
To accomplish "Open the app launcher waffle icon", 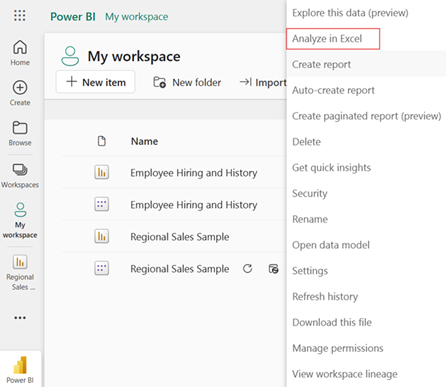I will (20, 15).
